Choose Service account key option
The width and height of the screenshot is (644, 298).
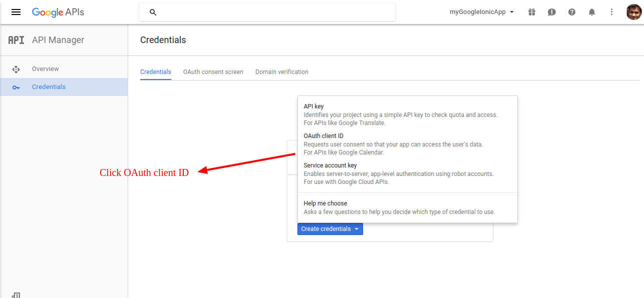pyautogui.click(x=408, y=173)
